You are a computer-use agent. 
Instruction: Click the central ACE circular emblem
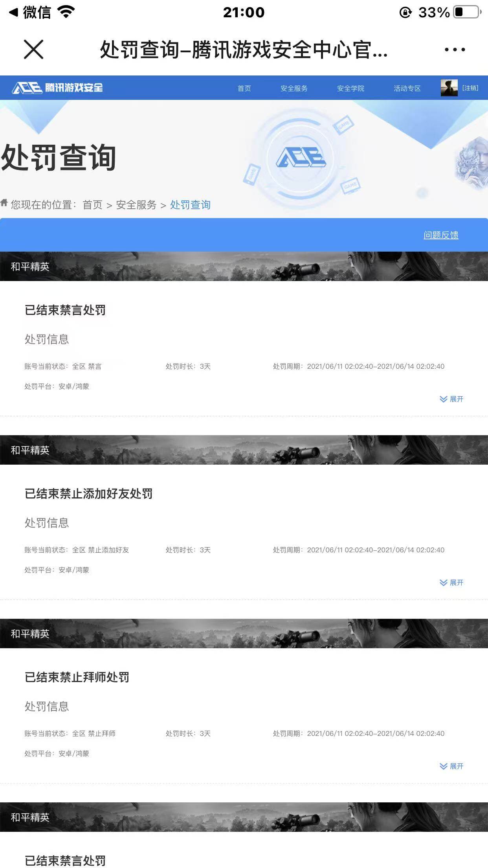coord(301,158)
